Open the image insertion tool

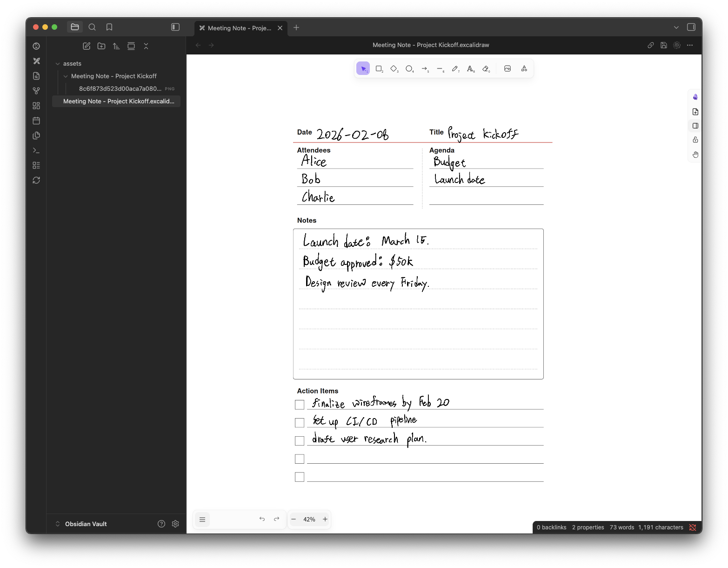(507, 68)
